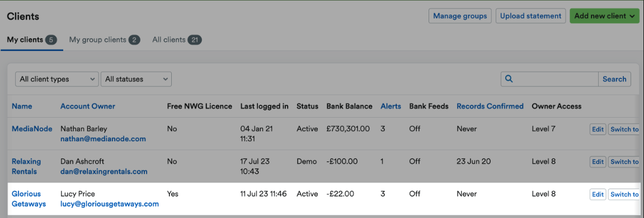Click the £730,301.00 bank balance

pos(348,129)
